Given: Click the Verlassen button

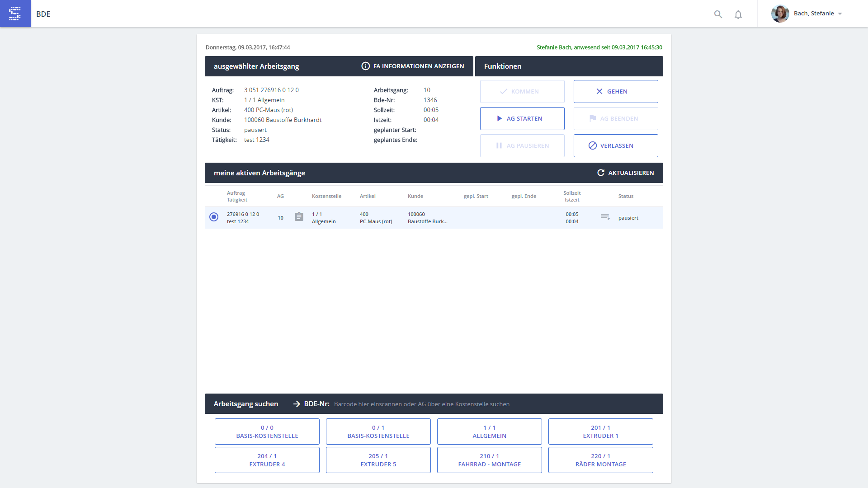Looking at the screenshot, I should point(616,145).
